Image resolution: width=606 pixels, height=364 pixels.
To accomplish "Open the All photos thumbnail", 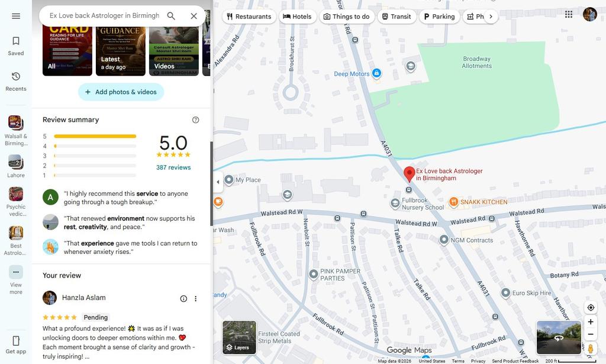I will pos(67,51).
